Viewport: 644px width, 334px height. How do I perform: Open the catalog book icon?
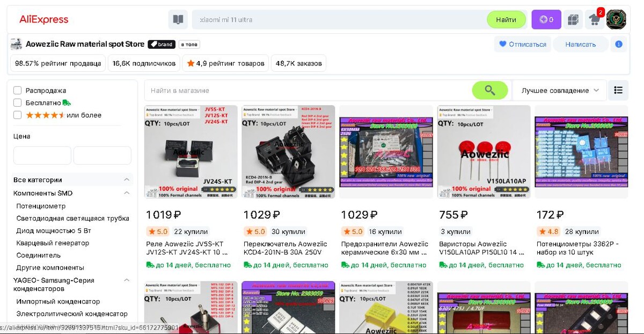[x=178, y=20]
